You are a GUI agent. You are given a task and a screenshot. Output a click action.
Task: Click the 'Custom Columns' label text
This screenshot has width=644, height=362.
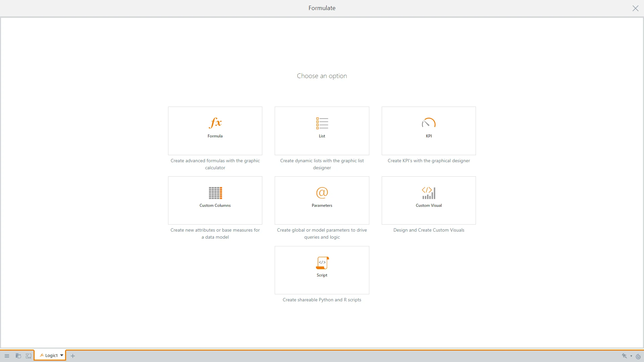coord(215,205)
